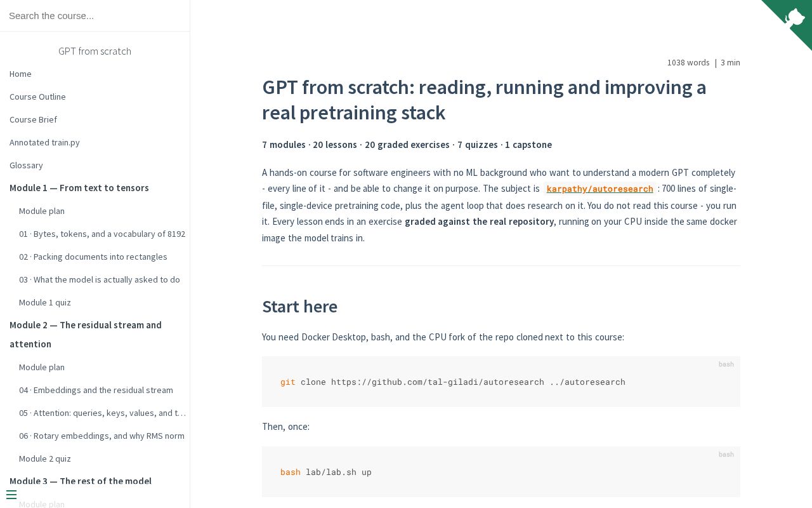Open lesson 05 Attention: queries, keys, values
Image resolution: width=812 pixels, height=508 pixels.
pyautogui.click(x=102, y=413)
